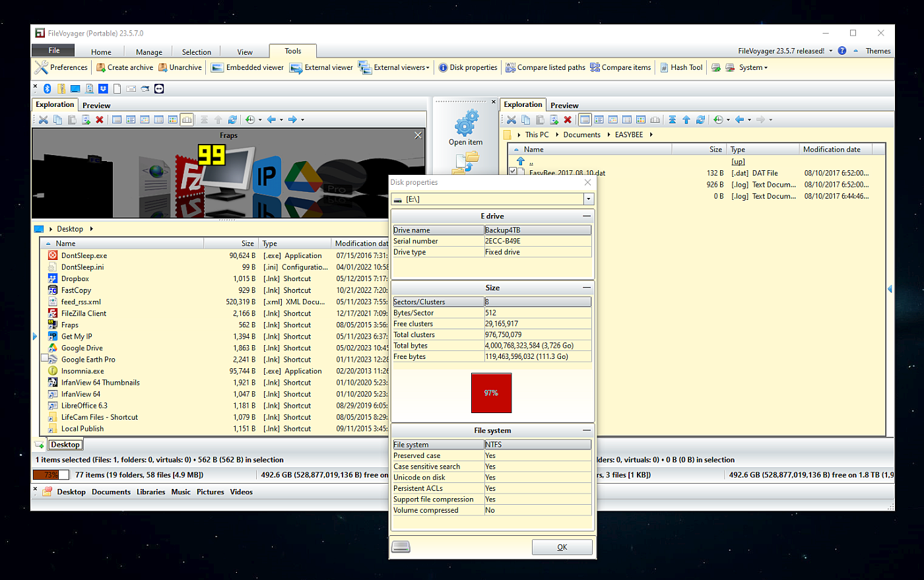The width and height of the screenshot is (924, 580).
Task: Cut selection using left pane scissors icon
Action: click(x=44, y=119)
